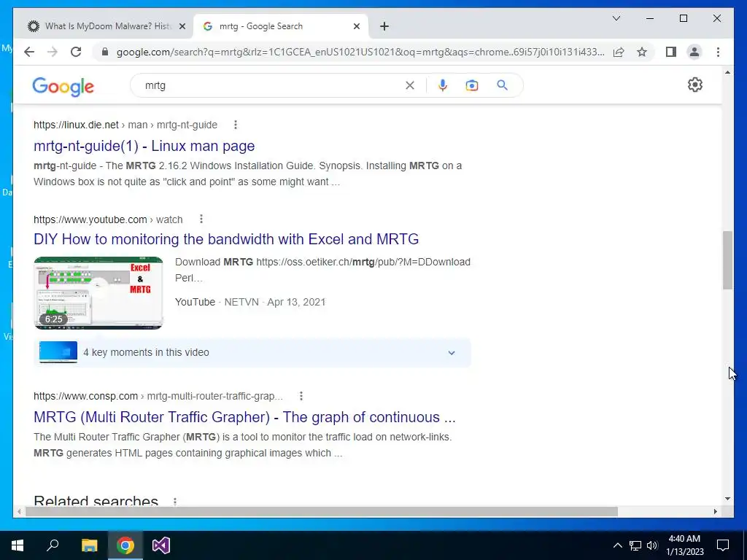Image resolution: width=747 pixels, height=560 pixels.
Task: Open MRTG Multi Router Traffic Grapher link
Action: [244, 416]
